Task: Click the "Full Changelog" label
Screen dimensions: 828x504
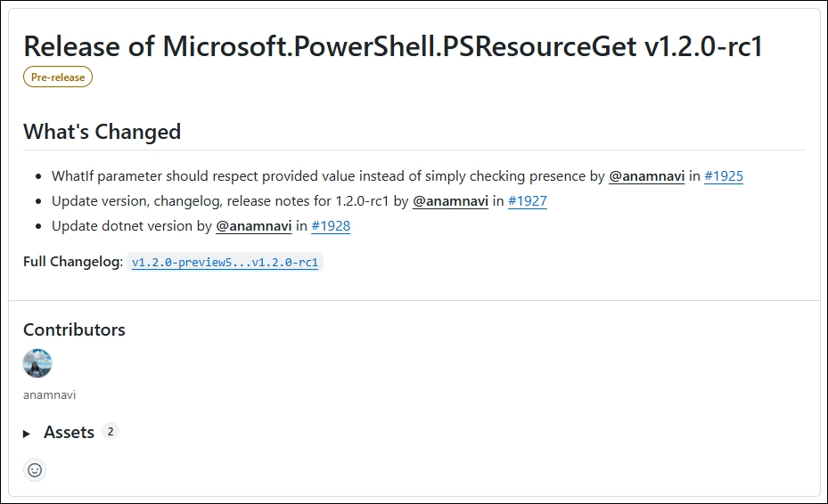Action: coord(73,262)
